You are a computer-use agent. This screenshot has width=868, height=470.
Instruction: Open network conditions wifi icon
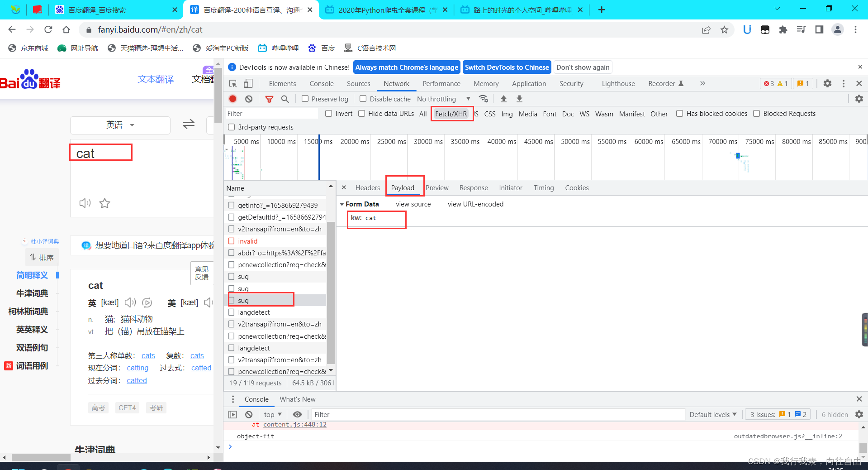click(484, 99)
